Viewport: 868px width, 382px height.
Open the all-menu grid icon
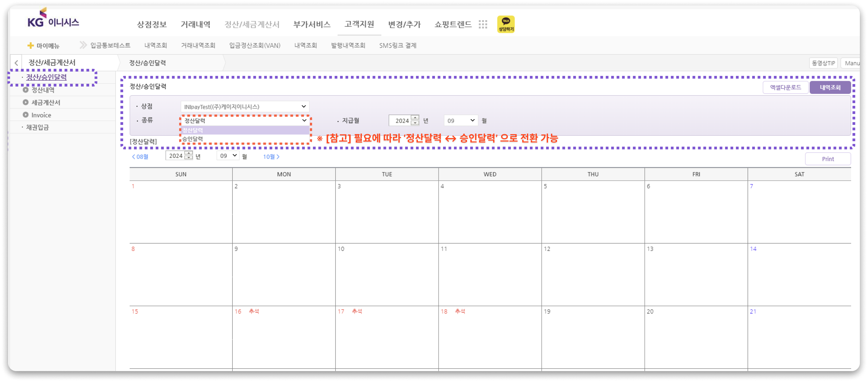483,24
